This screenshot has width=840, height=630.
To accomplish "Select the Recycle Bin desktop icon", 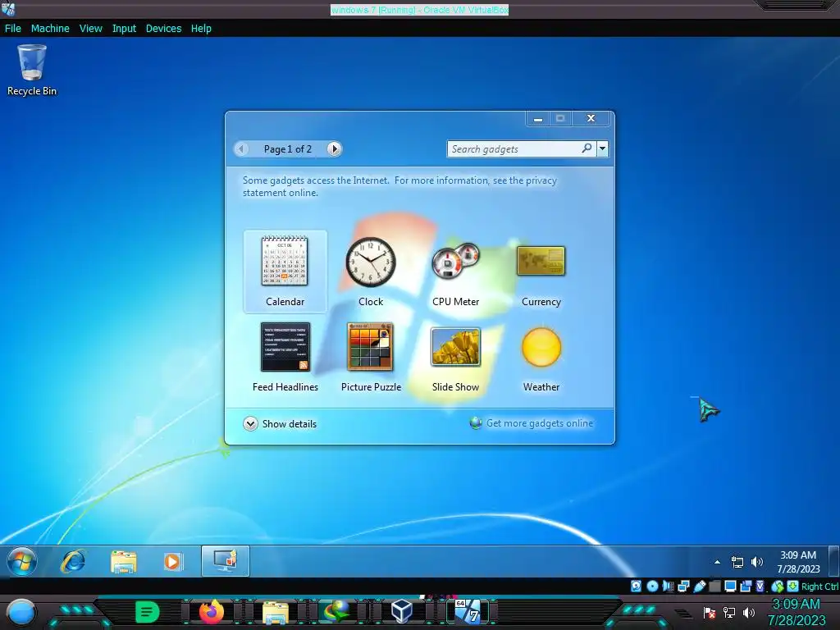I will coord(32,71).
